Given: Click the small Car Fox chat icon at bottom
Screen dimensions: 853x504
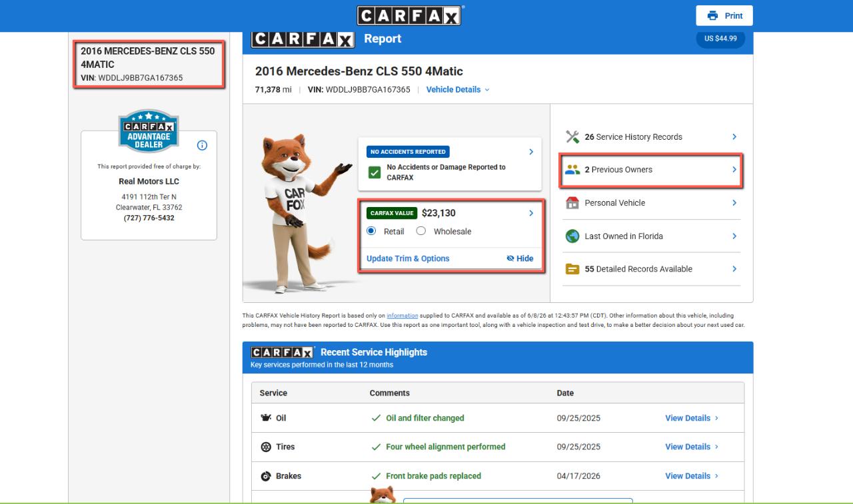Looking at the screenshot, I should click(x=383, y=494).
